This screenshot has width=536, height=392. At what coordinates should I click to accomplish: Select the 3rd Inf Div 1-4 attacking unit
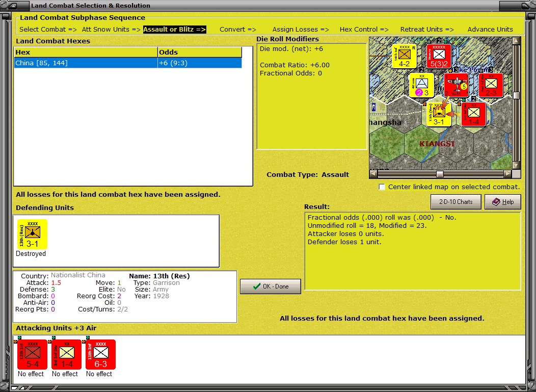(67, 354)
